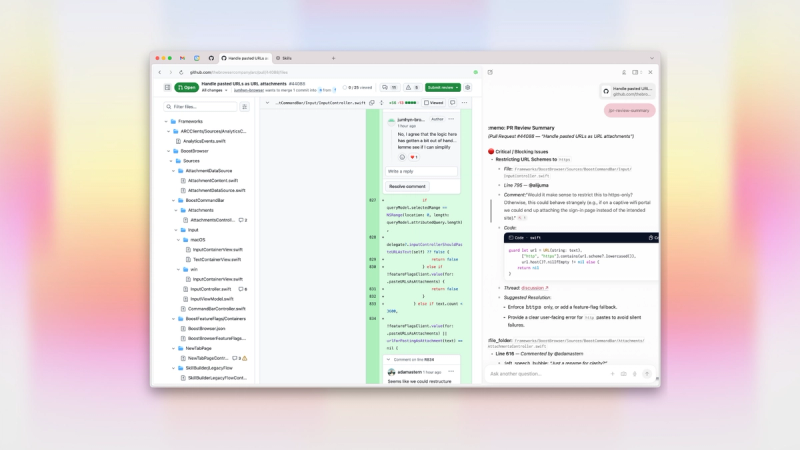Collapse the BoostCommandBar folder
800x450 pixels.
[173, 201]
